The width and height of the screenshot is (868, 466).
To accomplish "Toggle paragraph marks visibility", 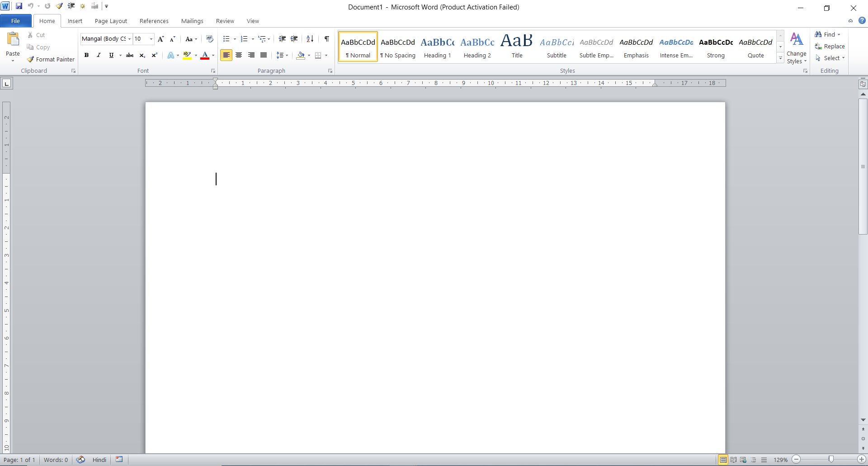I will pyautogui.click(x=327, y=39).
